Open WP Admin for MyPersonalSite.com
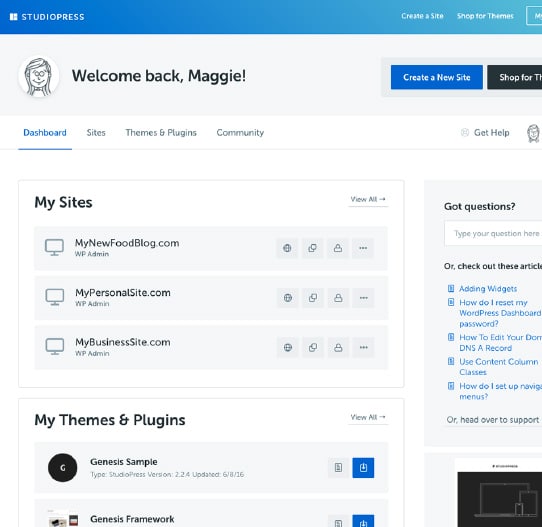Image resolution: width=542 pixels, height=527 pixels. 92,304
